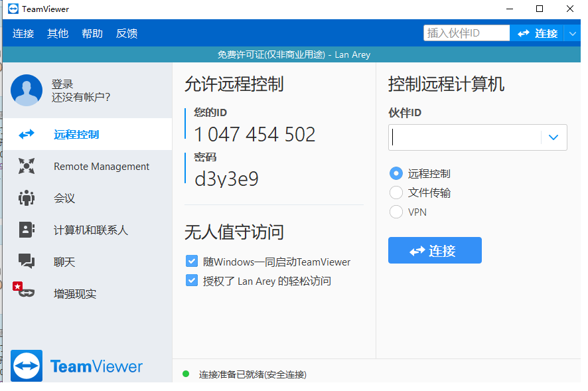This screenshot has width=588, height=391.
Task: Click the 插入伙伴ID input field
Action: (467, 33)
